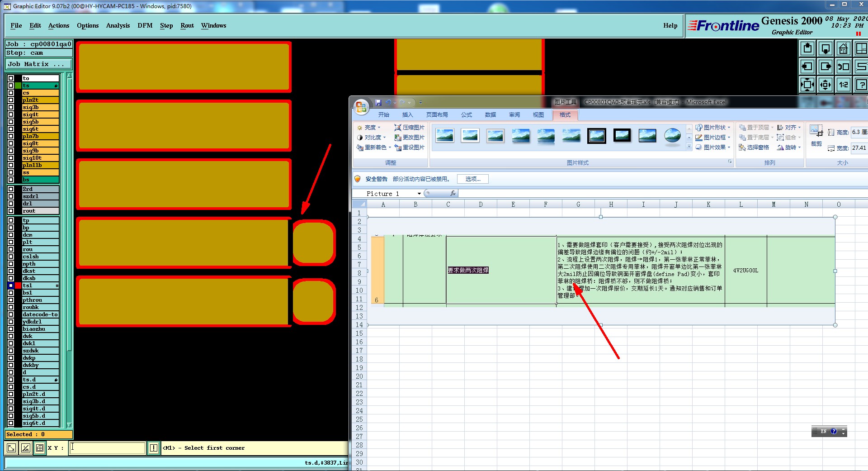Click the pan down view icon

point(826,48)
